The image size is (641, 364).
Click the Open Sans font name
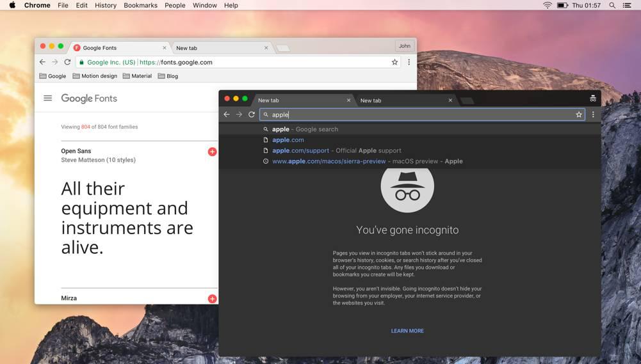click(76, 151)
